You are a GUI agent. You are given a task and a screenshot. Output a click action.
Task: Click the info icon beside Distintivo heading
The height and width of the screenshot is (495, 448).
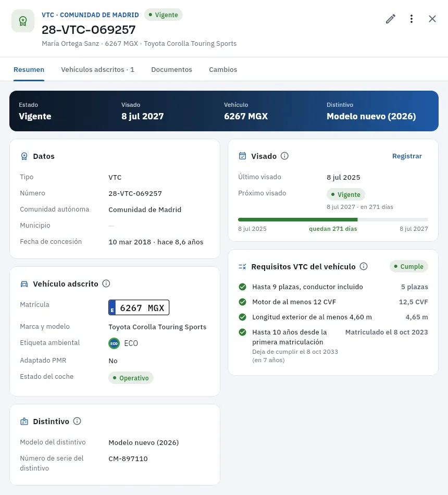pyautogui.click(x=77, y=421)
